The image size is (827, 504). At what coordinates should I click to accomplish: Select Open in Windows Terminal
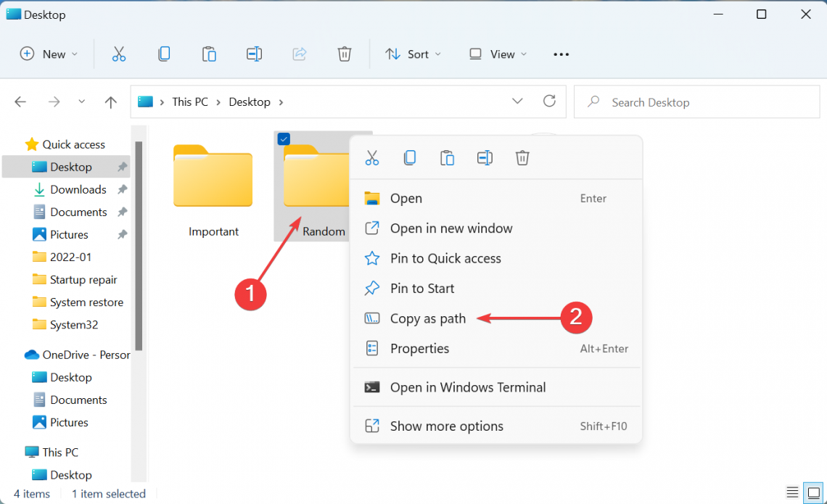pyautogui.click(x=468, y=387)
